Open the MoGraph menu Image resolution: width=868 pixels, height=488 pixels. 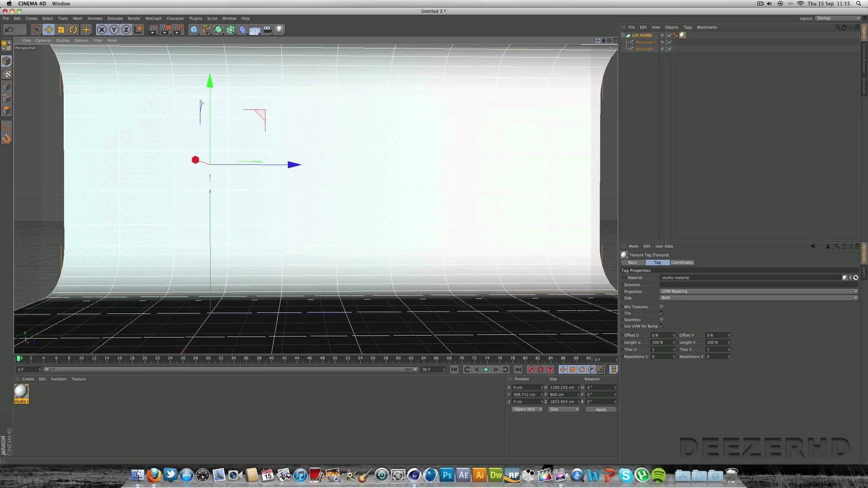pyautogui.click(x=153, y=19)
